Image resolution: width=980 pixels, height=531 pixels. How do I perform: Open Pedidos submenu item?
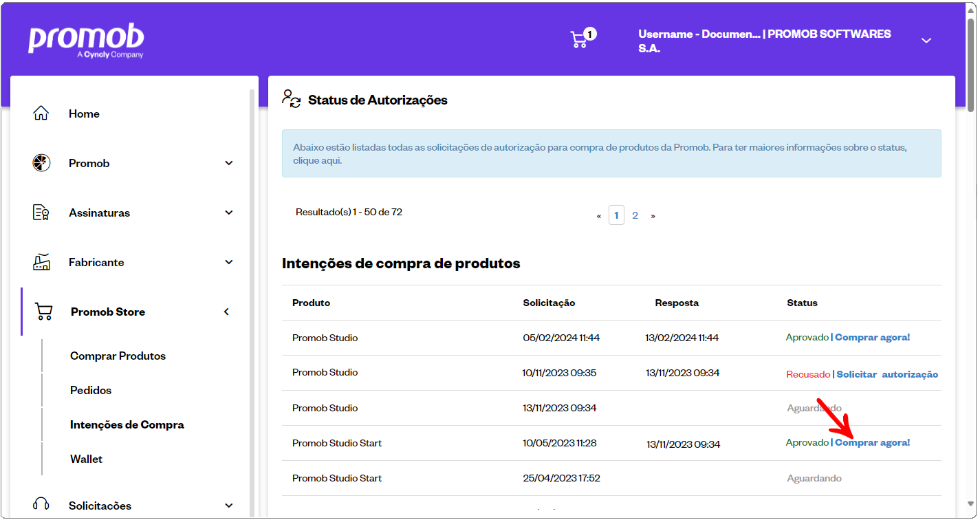(91, 390)
